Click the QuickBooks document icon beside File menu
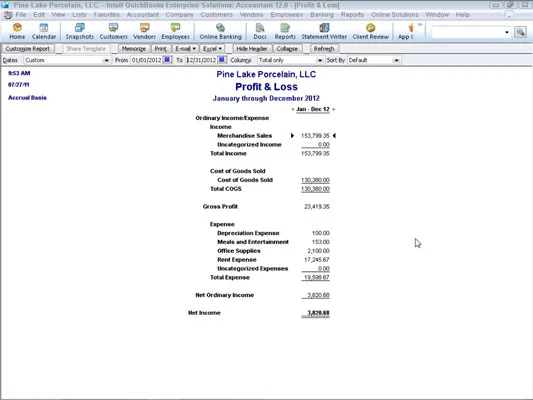Screen dimensions: 533x400 [8, 15]
